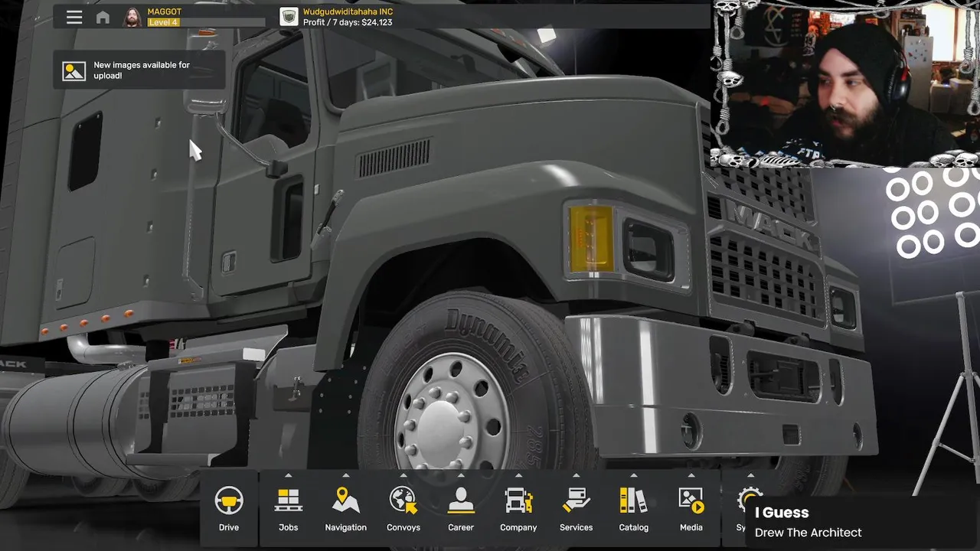Click the Wudgudwiditahaha INC company name
Image resolution: width=980 pixels, height=551 pixels.
[348, 11]
